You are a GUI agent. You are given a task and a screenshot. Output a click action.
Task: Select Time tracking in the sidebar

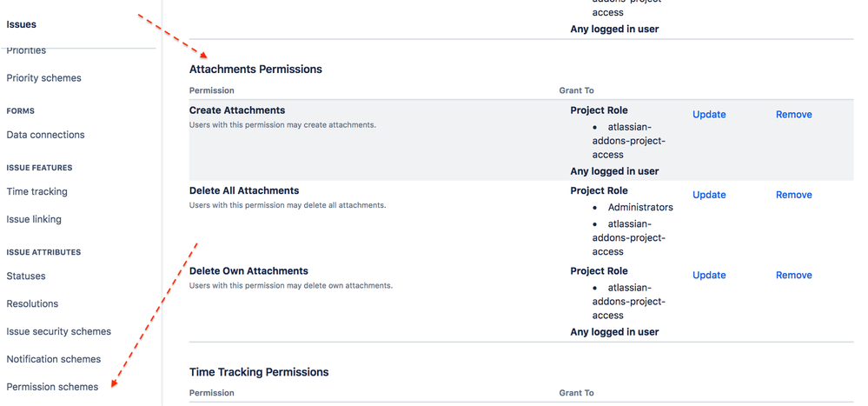pyautogui.click(x=36, y=191)
